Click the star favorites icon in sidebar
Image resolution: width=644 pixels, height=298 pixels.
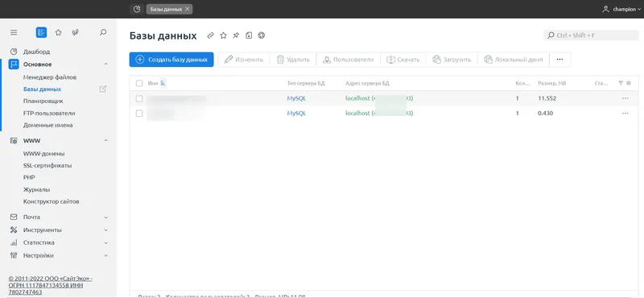[58, 32]
